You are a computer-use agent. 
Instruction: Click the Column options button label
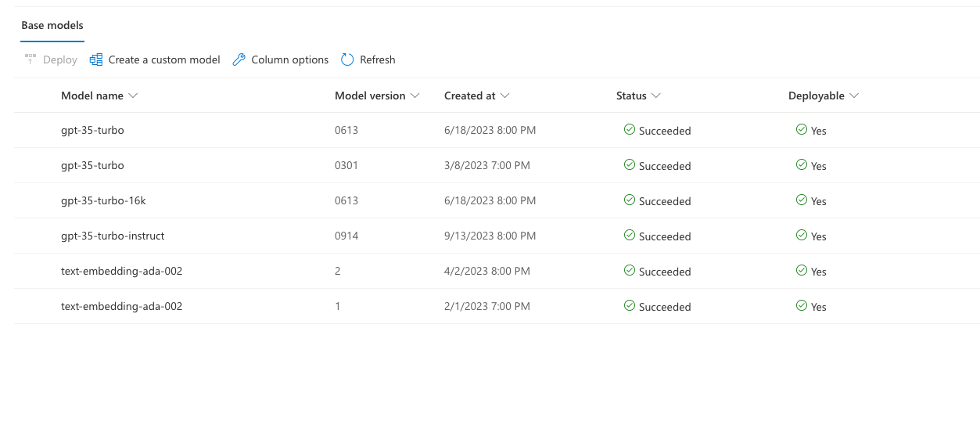pyautogui.click(x=290, y=59)
